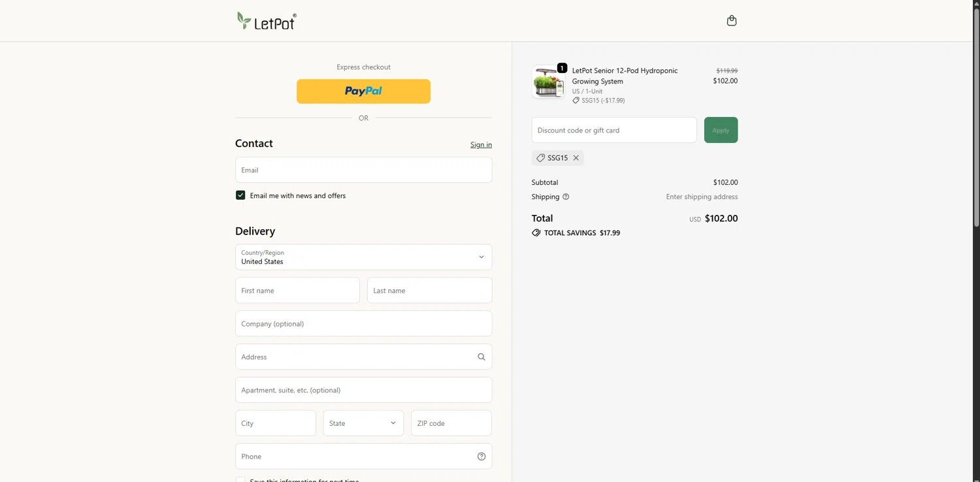
Task: Click into the Address field
Action: 363,357
